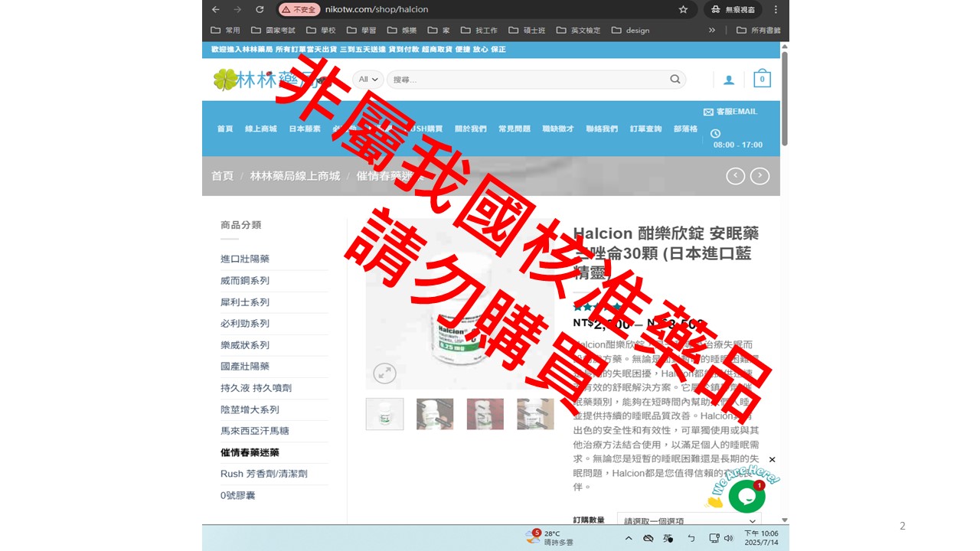Image resolution: width=980 pixels, height=551 pixels.
Task: Dismiss the chat widget with the X
Action: [772, 460]
